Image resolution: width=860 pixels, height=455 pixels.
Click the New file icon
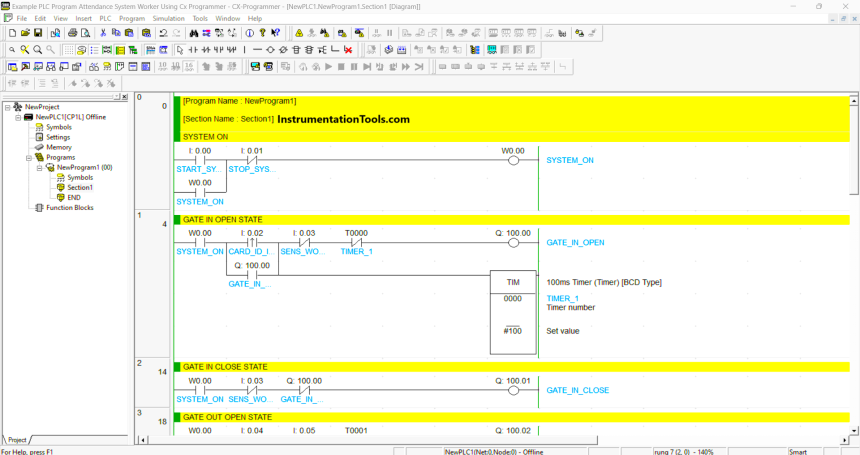click(12, 33)
